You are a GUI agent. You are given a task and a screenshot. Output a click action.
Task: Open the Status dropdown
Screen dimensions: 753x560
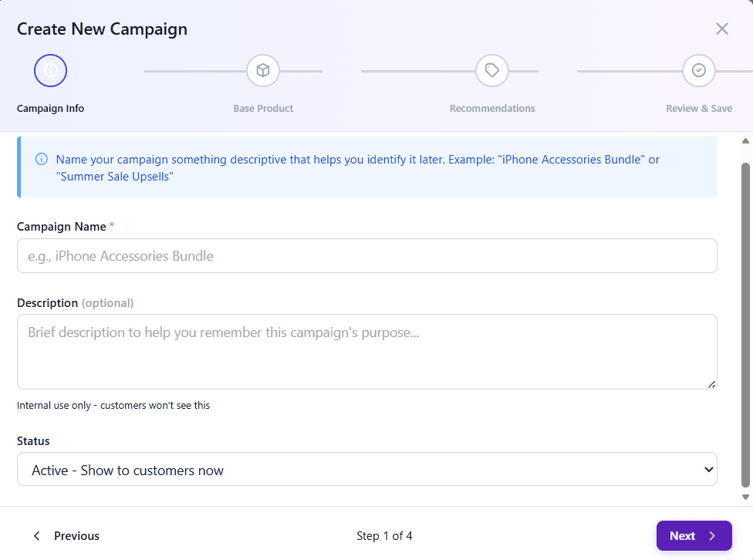366,470
